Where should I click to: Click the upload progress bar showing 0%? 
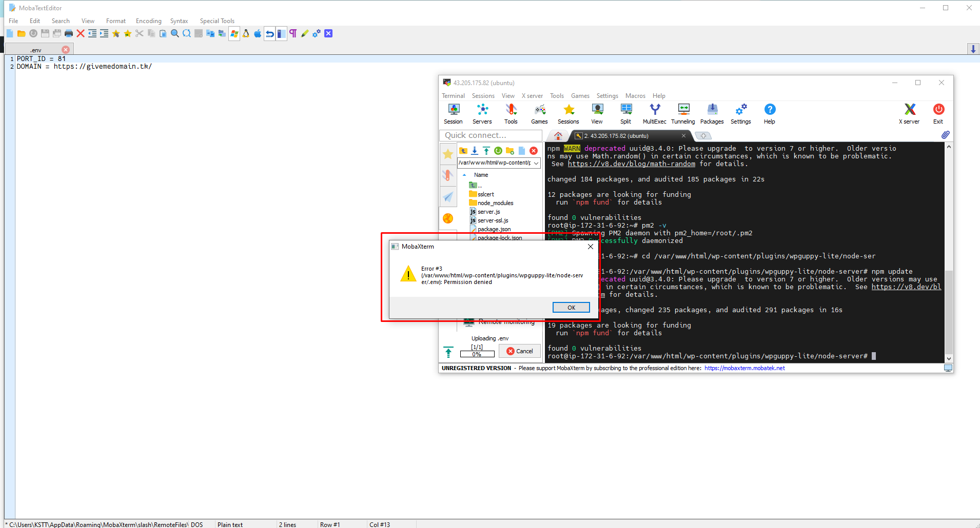[x=477, y=354]
